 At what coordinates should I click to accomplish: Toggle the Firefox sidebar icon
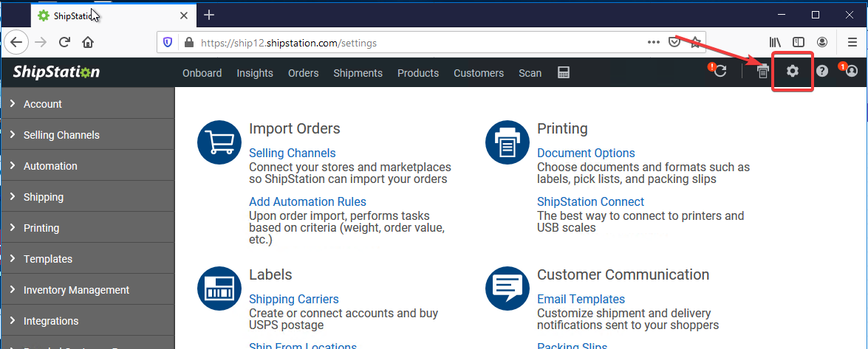tap(799, 43)
